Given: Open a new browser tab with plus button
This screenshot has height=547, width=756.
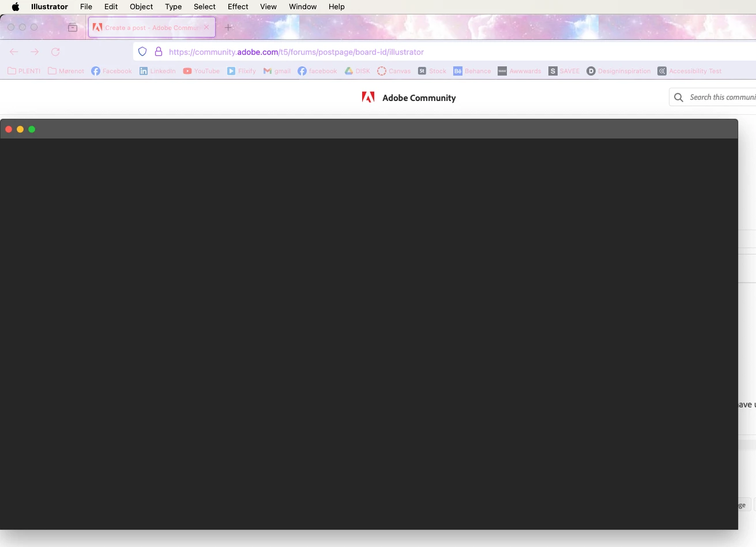Looking at the screenshot, I should 228,27.
